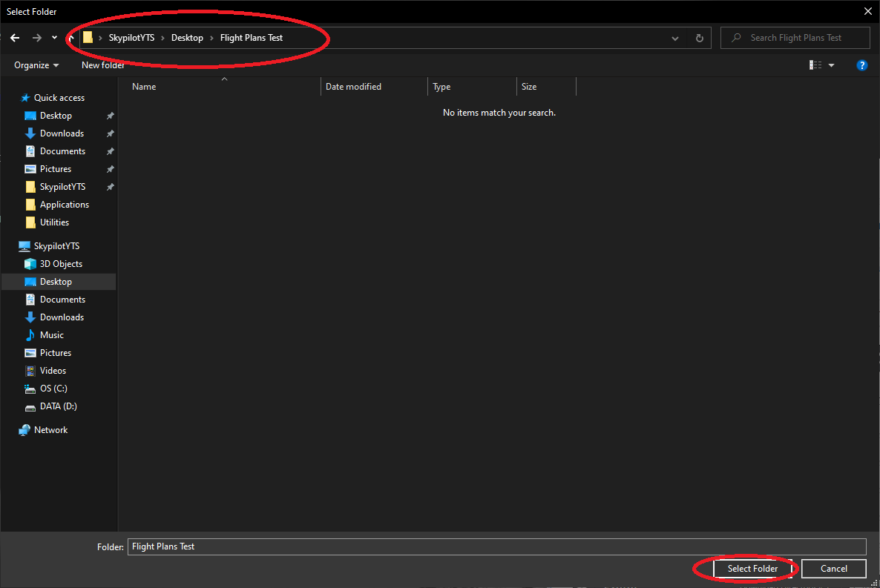Open the Change your view icon
Viewport: 880px width, 588px height.
[815, 65]
